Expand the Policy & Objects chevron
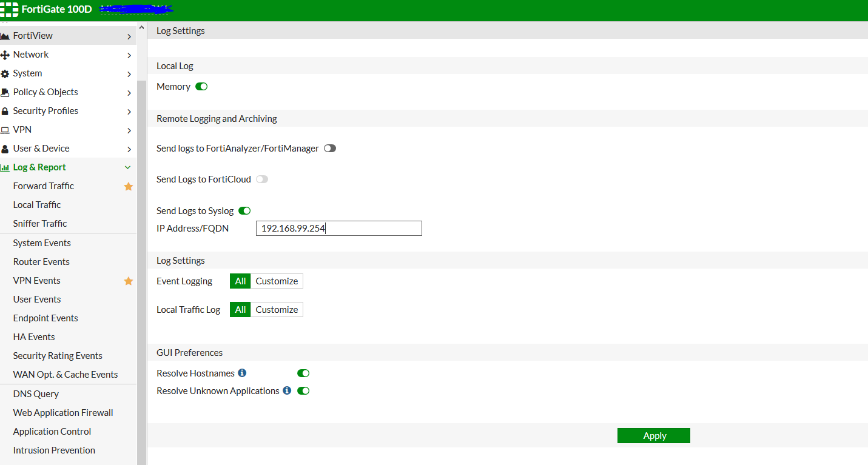Viewport: 868px width, 465px height. click(129, 93)
